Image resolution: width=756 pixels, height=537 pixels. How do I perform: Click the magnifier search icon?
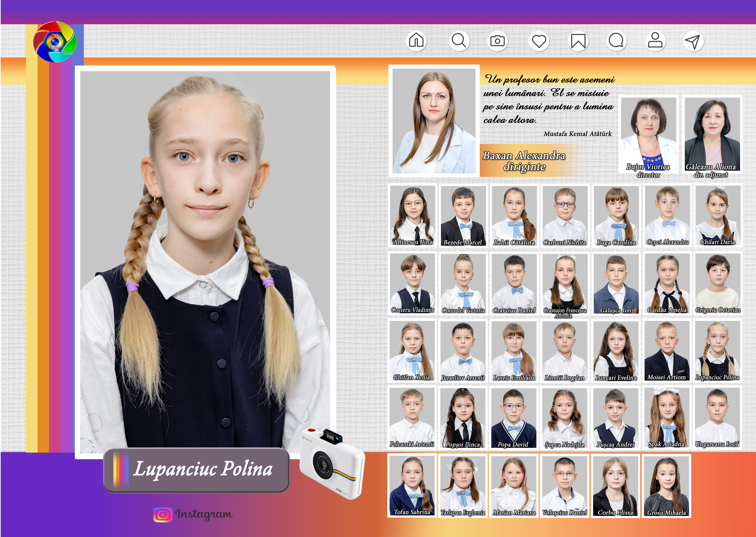tap(459, 41)
